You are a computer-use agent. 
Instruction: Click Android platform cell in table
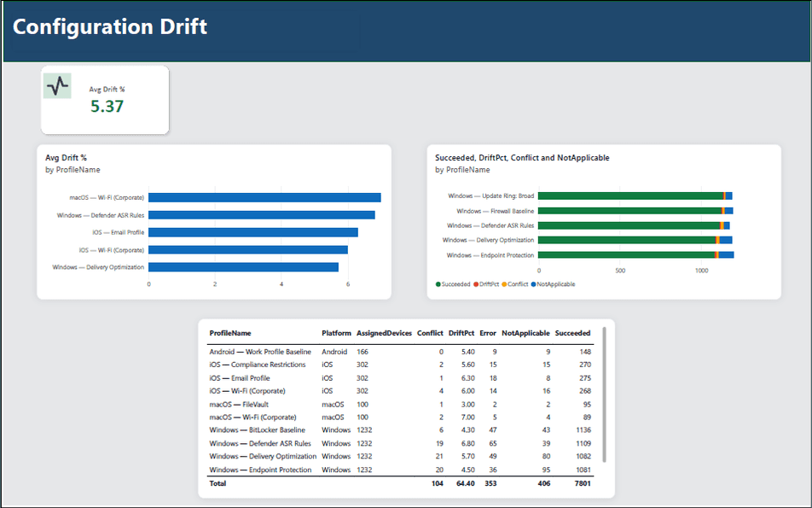[x=334, y=352]
